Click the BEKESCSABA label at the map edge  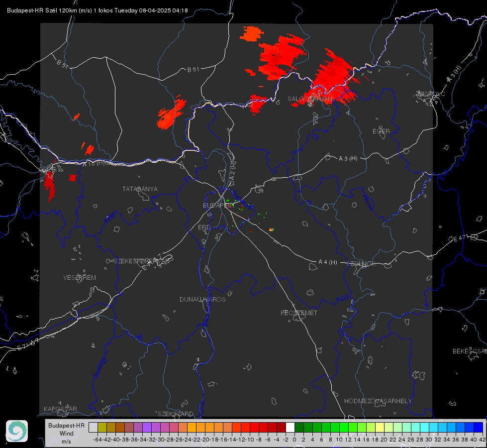[470, 351]
